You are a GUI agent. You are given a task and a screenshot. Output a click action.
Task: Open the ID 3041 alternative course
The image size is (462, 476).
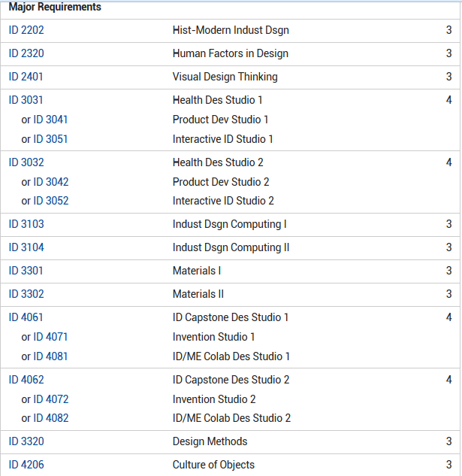50,120
